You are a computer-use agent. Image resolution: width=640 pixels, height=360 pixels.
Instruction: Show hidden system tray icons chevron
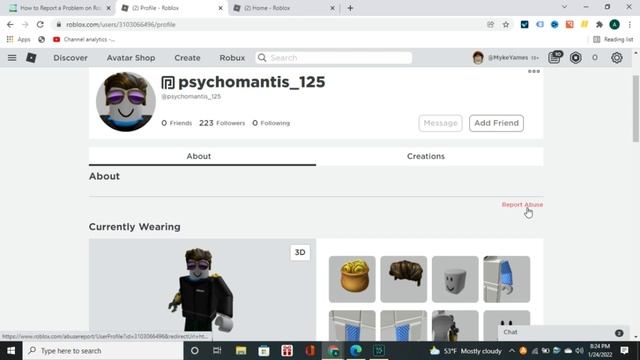(512, 351)
